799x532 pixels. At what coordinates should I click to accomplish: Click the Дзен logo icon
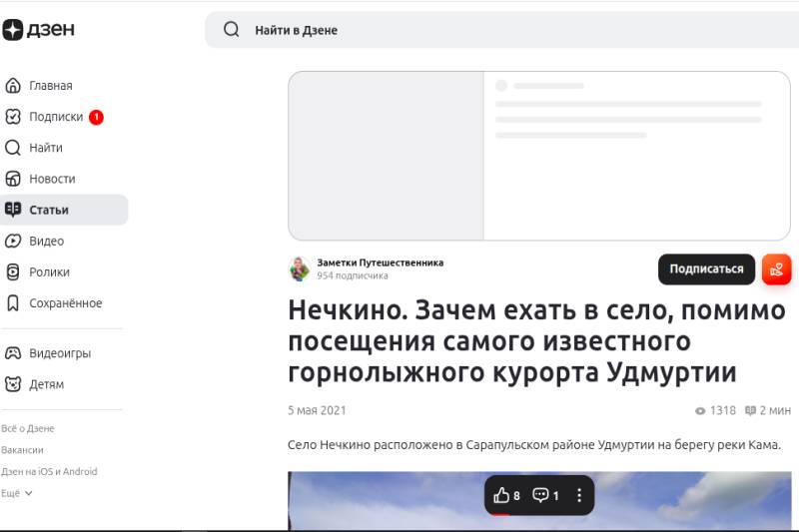(13, 30)
